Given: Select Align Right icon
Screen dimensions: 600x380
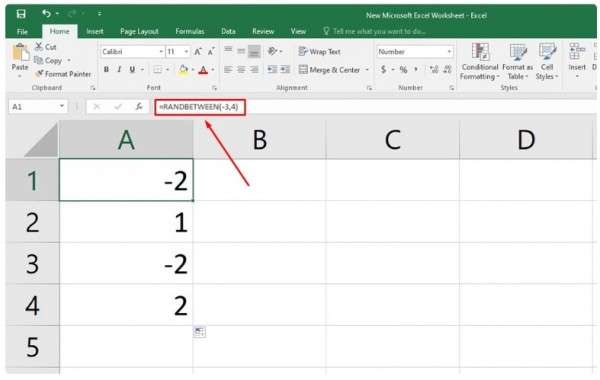Looking at the screenshot, I should [254, 69].
